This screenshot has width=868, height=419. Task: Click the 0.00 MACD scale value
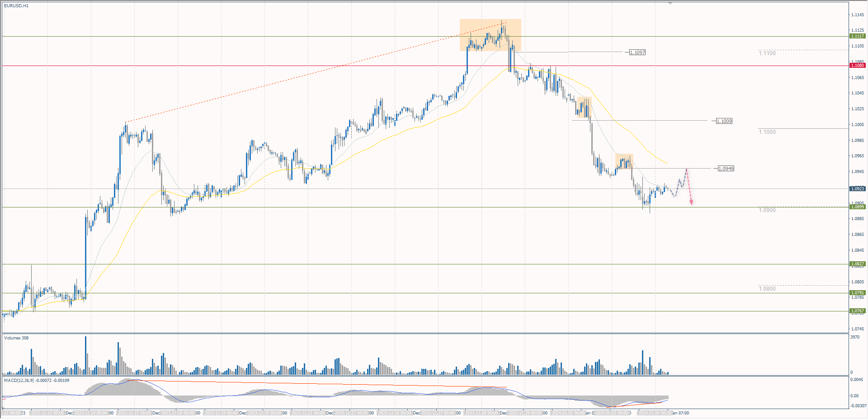[x=854, y=396]
